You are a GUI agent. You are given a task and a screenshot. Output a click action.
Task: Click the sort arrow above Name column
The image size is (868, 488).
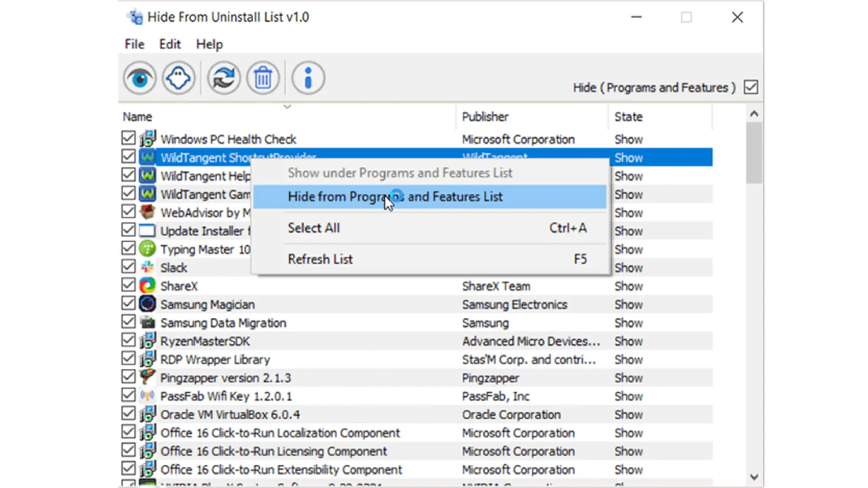click(x=287, y=107)
